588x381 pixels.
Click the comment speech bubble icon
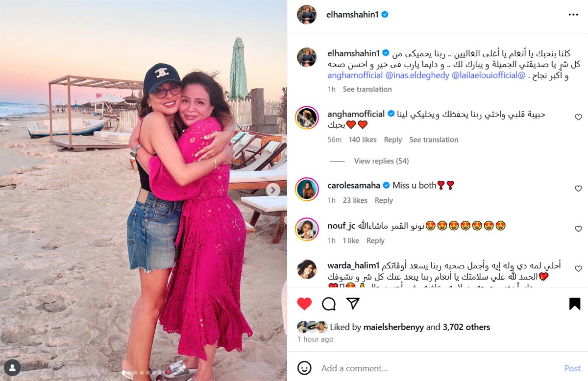329,304
